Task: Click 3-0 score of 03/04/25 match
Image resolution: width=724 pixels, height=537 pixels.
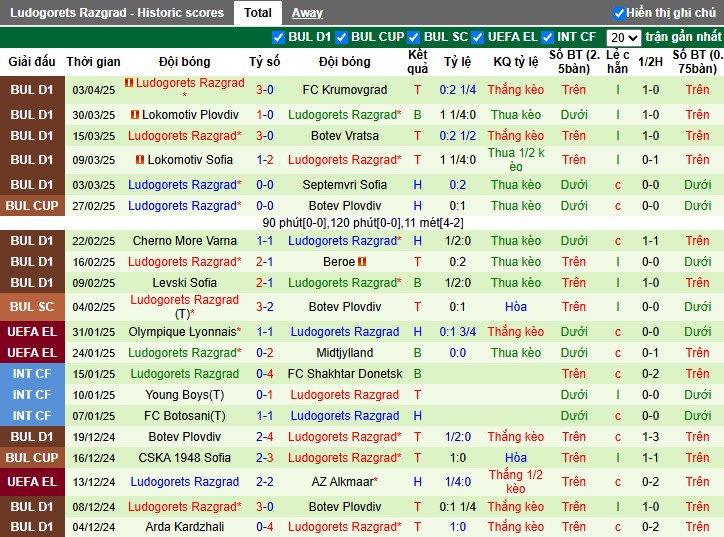Action: (x=265, y=90)
